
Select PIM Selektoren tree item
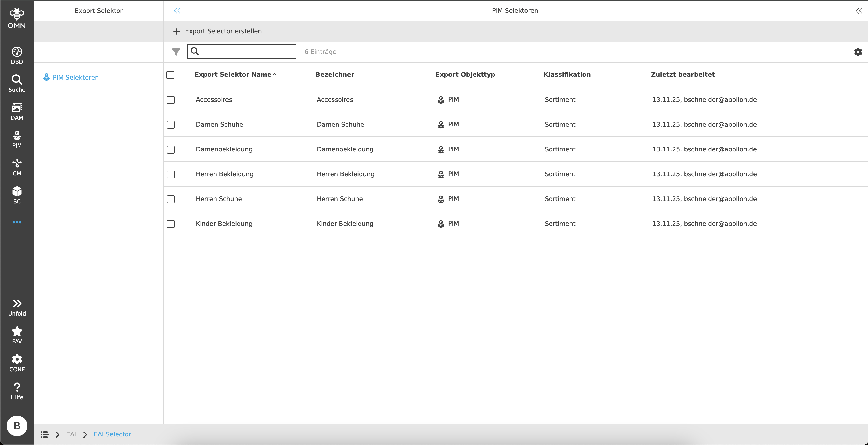(75, 78)
